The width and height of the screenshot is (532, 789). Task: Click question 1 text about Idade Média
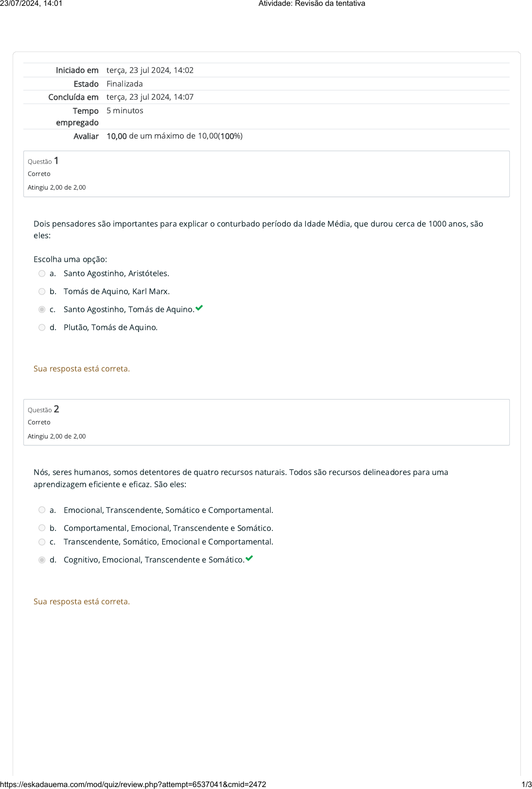coord(258,229)
